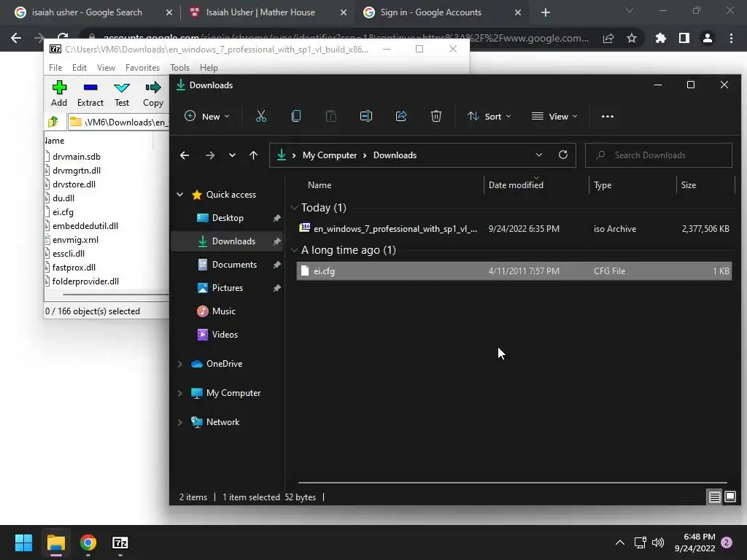Open 7-Zip View menu
This screenshot has width=747, height=560.
[x=106, y=68]
